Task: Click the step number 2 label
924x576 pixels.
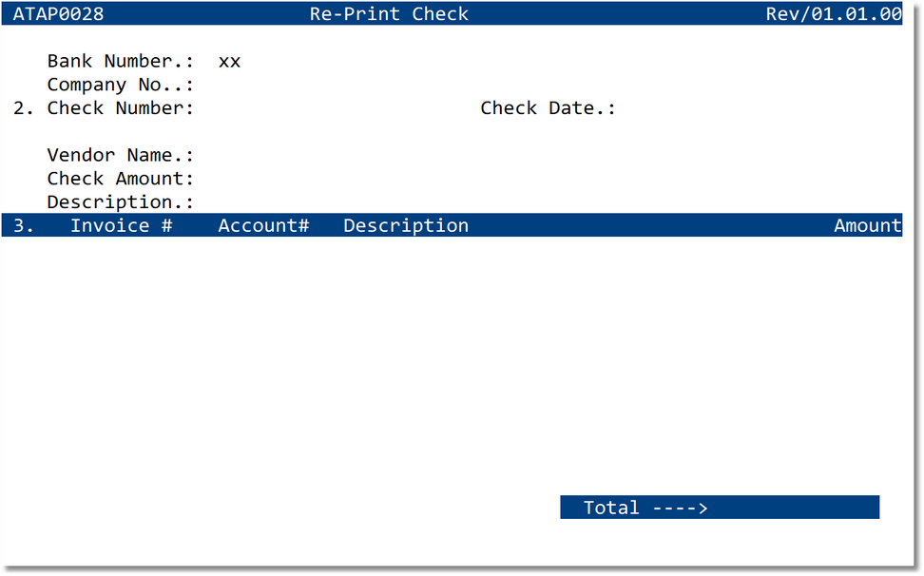Action: (21, 107)
